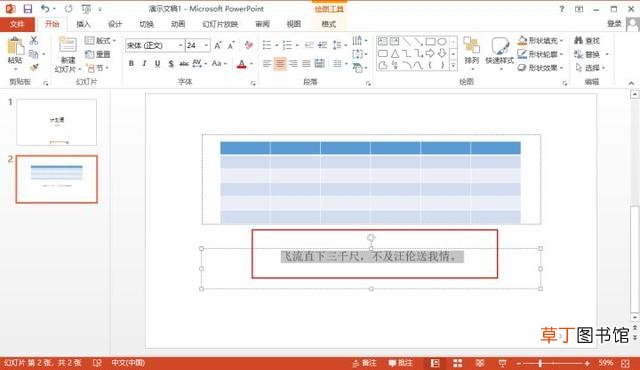The image size is (640, 370).
Task: Click the Format Painter brush icon
Action: (x=34, y=67)
